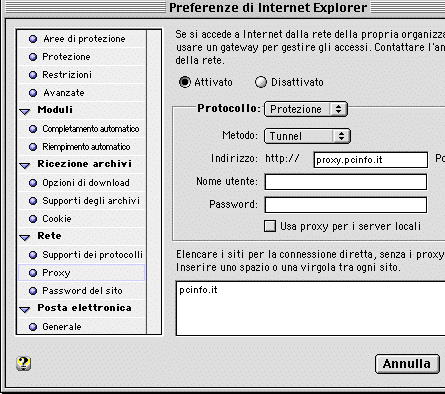Collapse the Moduli section
Image resolution: width=445 pixels, height=394 pixels.
point(25,111)
